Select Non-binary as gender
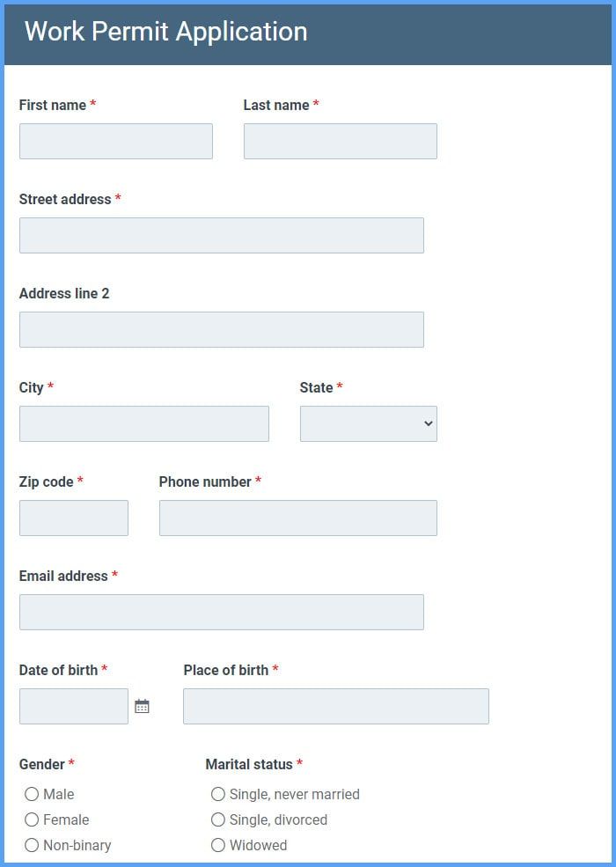 tap(32, 845)
